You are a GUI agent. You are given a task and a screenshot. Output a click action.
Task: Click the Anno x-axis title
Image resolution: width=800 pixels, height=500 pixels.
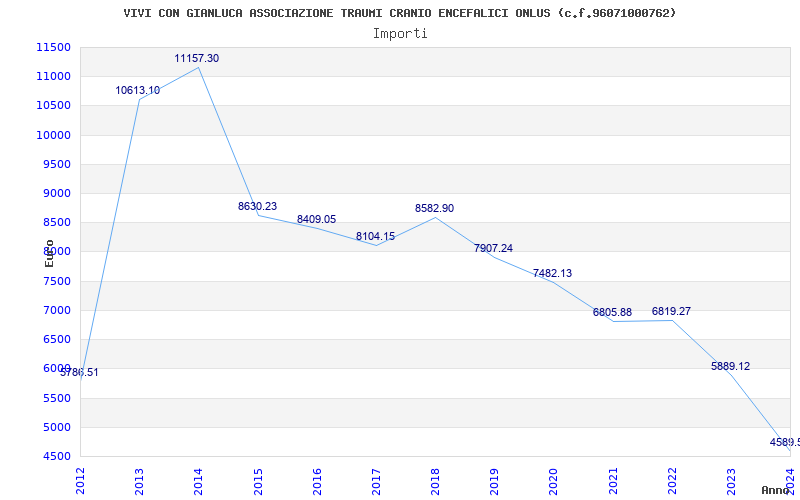(x=776, y=490)
